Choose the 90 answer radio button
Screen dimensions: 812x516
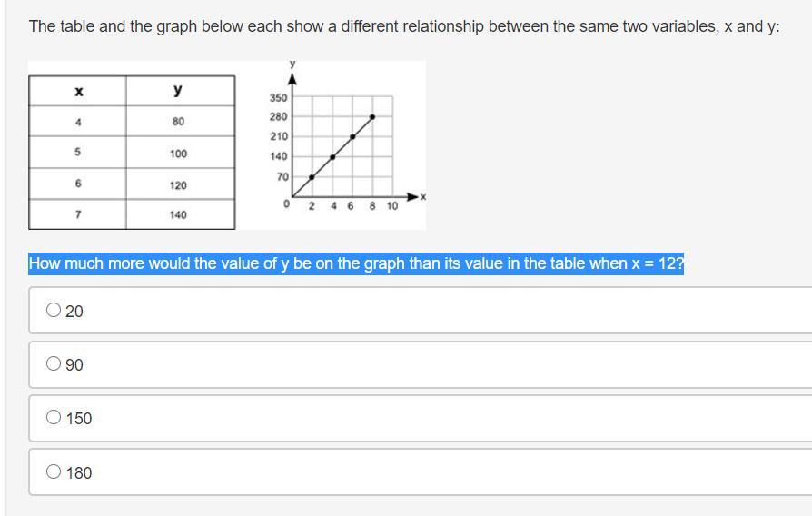pos(54,364)
